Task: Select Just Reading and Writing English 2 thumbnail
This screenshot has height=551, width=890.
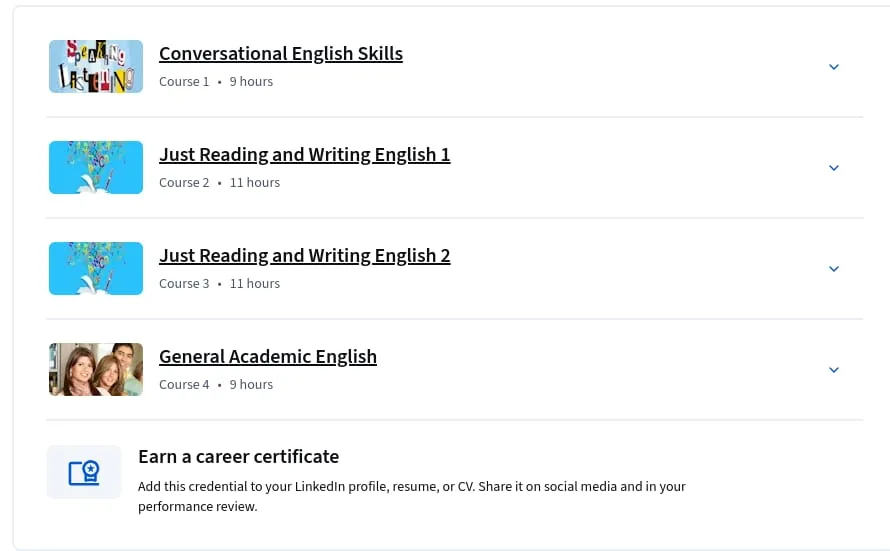Action: coord(96,268)
